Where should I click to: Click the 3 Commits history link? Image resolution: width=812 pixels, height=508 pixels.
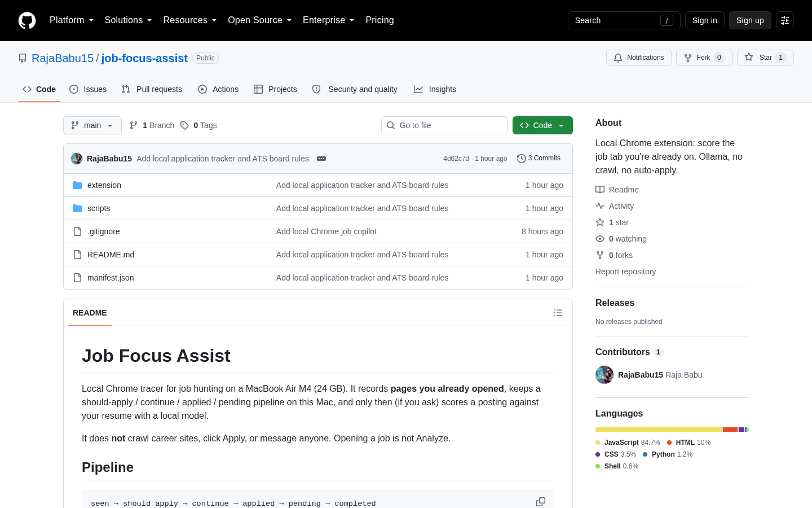(x=539, y=159)
